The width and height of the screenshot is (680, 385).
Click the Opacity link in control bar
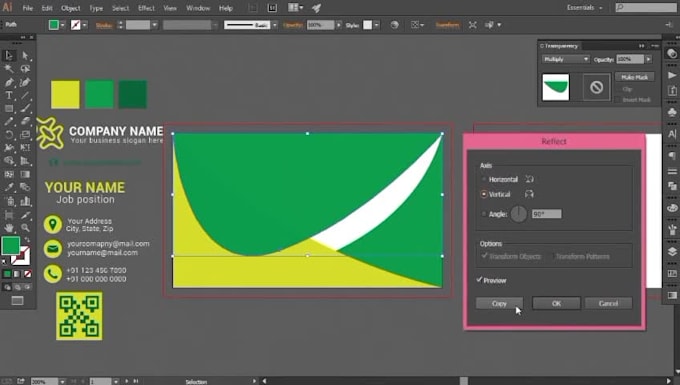point(293,25)
